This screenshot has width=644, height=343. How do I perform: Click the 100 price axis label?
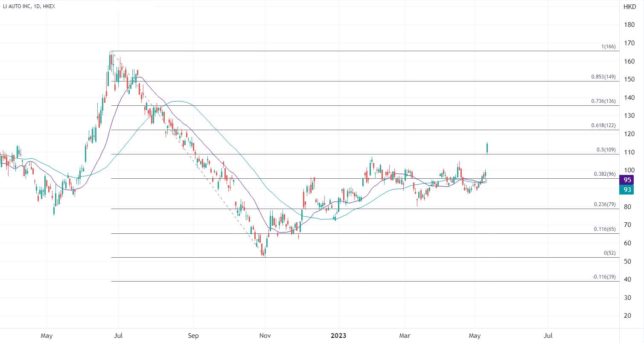click(629, 171)
